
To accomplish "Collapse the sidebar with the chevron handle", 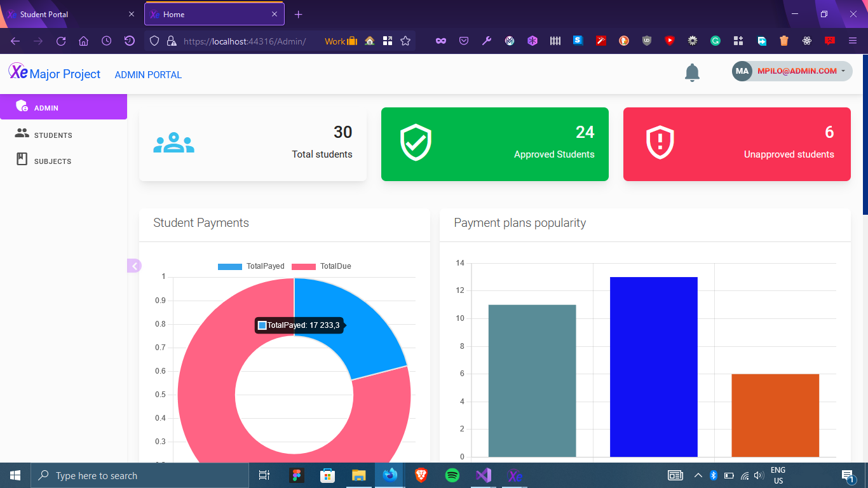I will click(134, 266).
